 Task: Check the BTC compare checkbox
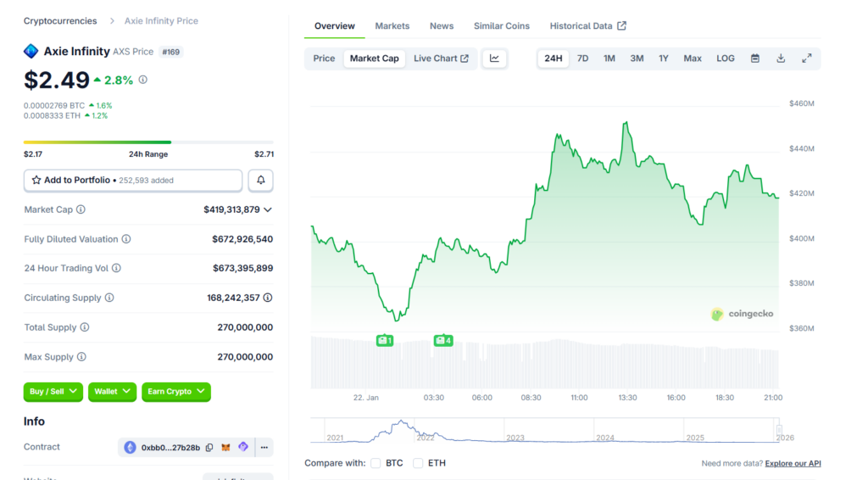click(376, 463)
